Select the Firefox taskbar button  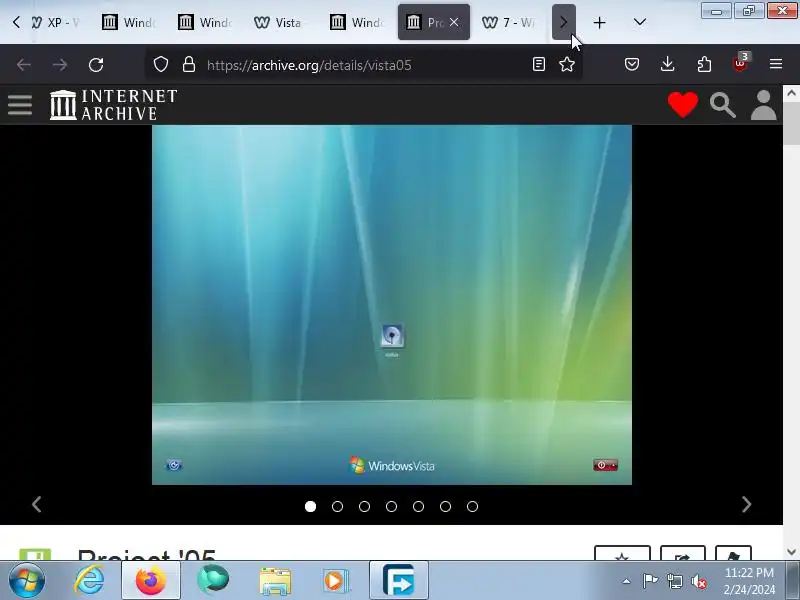click(151, 580)
